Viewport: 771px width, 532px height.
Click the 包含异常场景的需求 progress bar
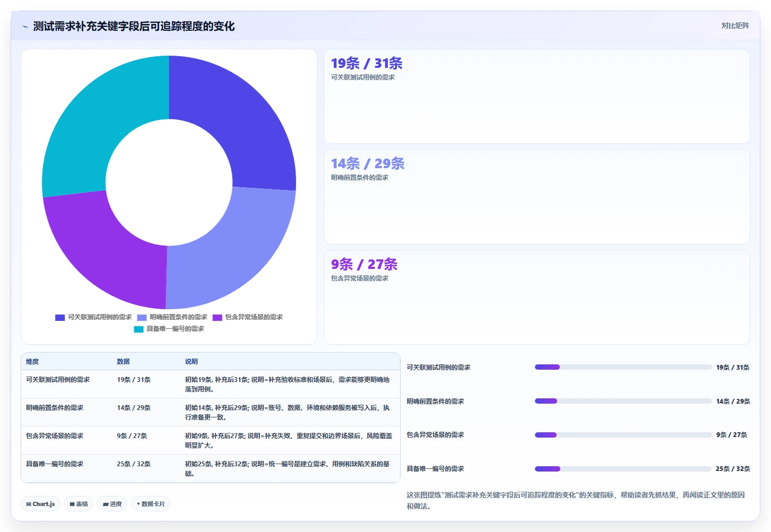[623, 435]
